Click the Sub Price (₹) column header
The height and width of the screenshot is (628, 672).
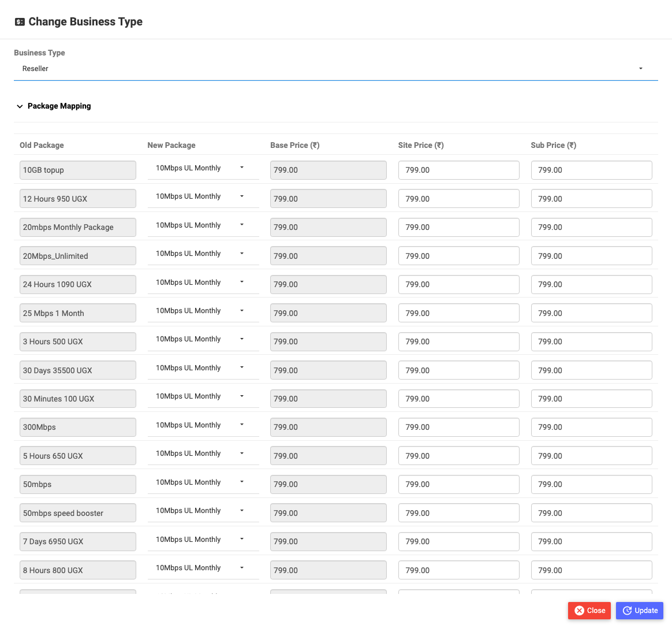point(553,145)
